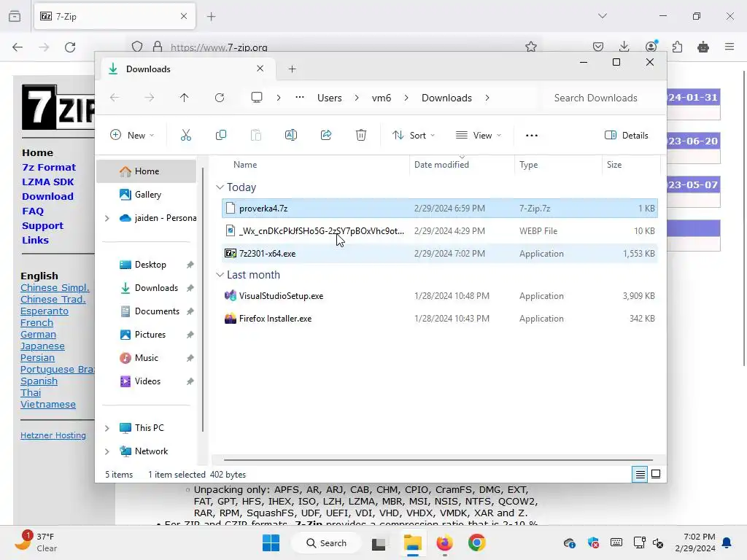747x560 pixels.
Task: Open Firefox from the taskbar
Action: click(x=444, y=542)
